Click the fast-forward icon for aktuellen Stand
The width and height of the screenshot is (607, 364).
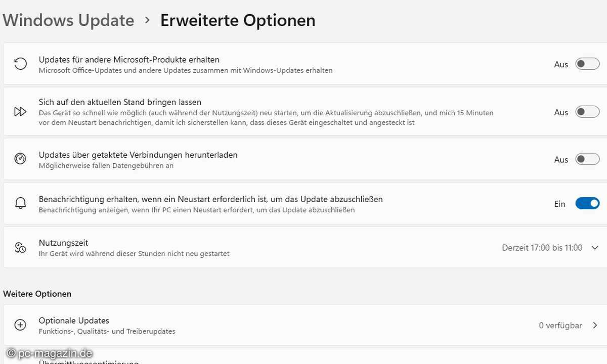[x=20, y=112]
